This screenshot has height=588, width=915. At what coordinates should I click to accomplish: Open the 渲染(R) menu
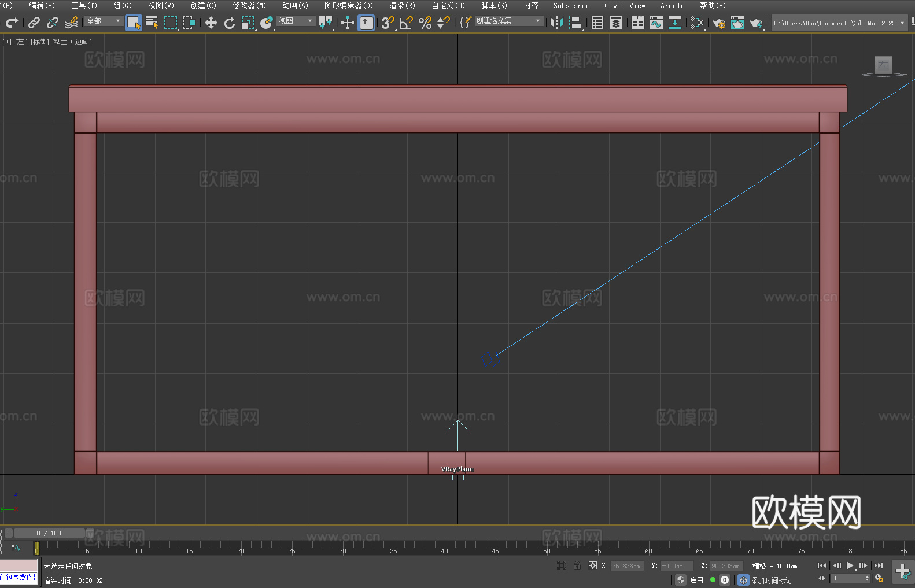pyautogui.click(x=402, y=6)
